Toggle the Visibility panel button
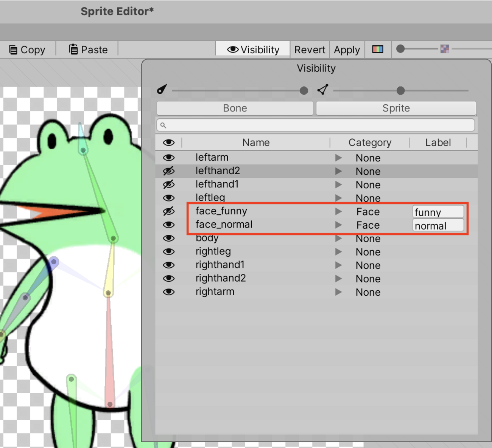Screen dimensions: 492x448 tap(253, 50)
